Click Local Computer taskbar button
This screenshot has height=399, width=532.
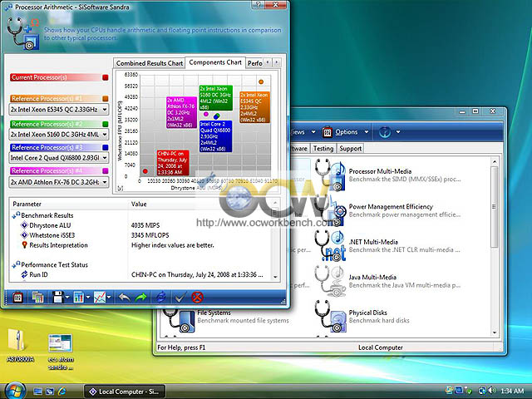[x=124, y=392]
